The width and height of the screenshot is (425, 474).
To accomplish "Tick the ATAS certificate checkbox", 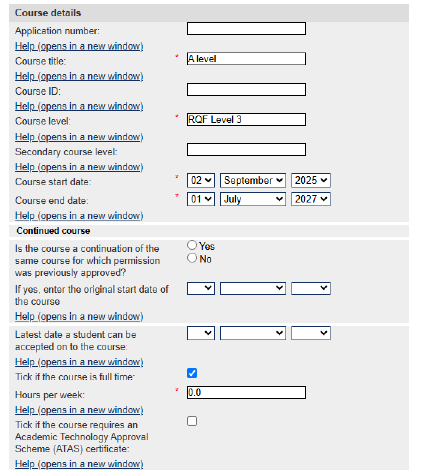I will (192, 421).
